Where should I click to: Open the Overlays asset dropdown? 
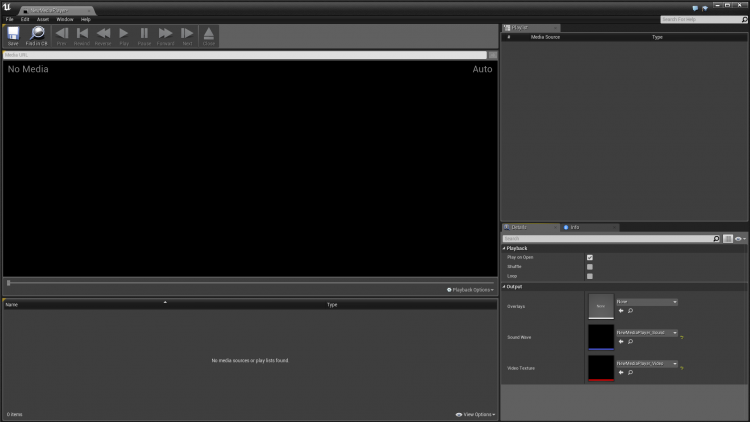[647, 302]
